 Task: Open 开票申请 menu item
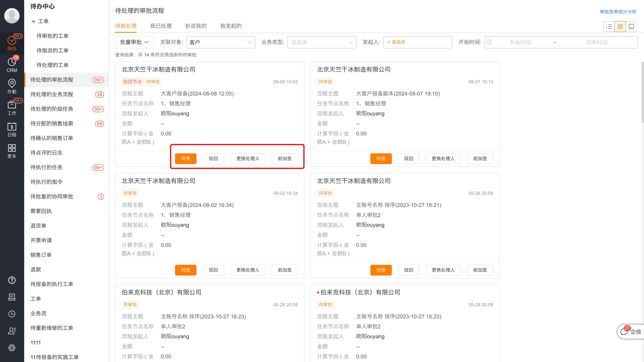click(66, 240)
